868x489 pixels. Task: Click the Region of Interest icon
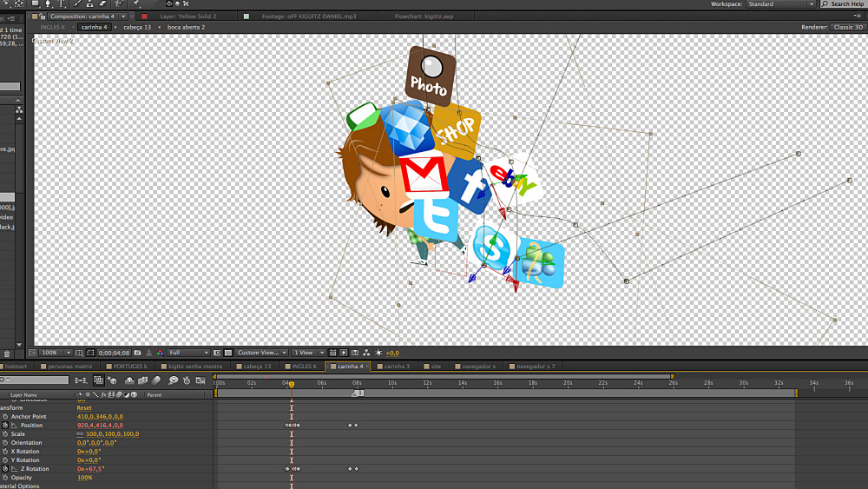point(218,353)
